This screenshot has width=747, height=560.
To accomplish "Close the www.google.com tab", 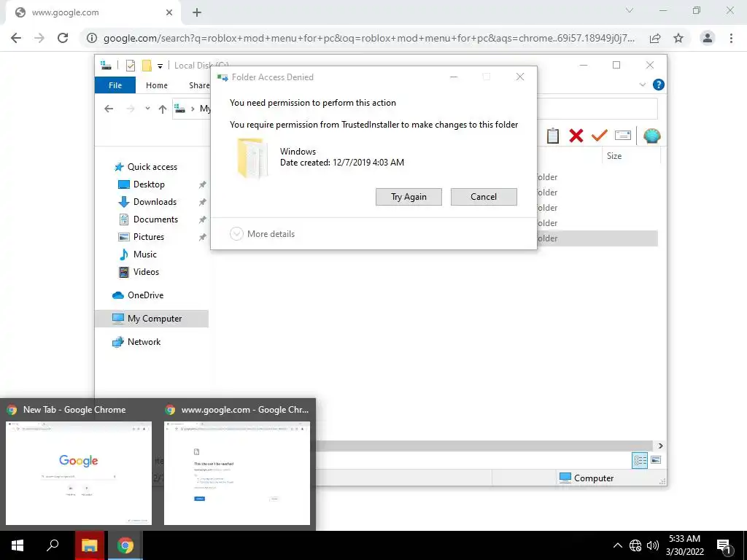I will pyautogui.click(x=169, y=13).
